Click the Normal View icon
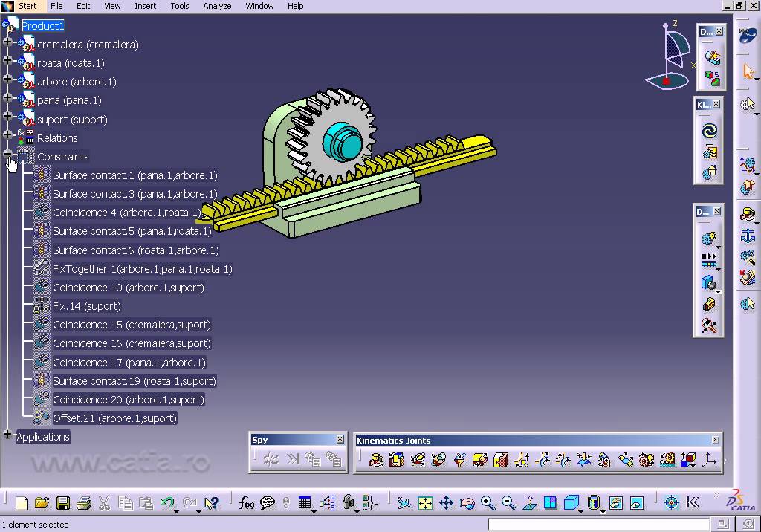This screenshot has width=761, height=532. click(529, 503)
